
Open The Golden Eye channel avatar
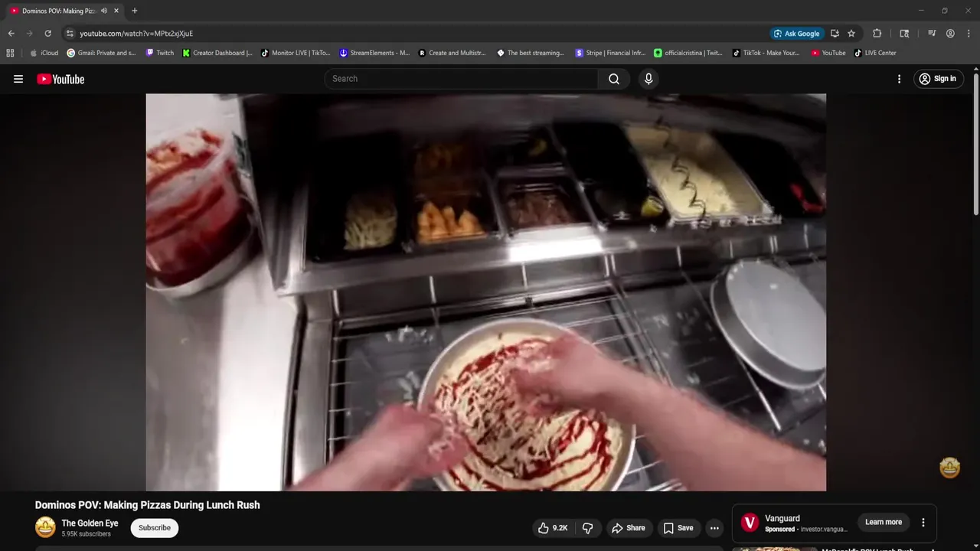pos(45,527)
